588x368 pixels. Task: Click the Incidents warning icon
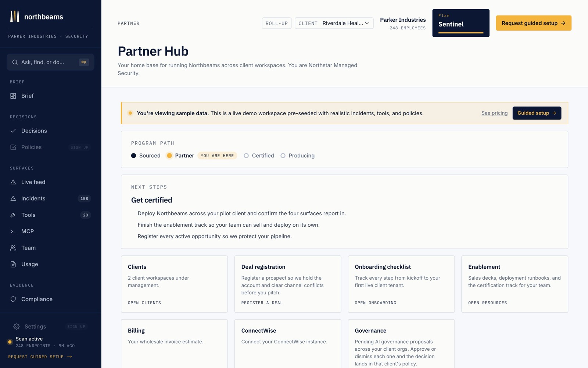(x=13, y=198)
